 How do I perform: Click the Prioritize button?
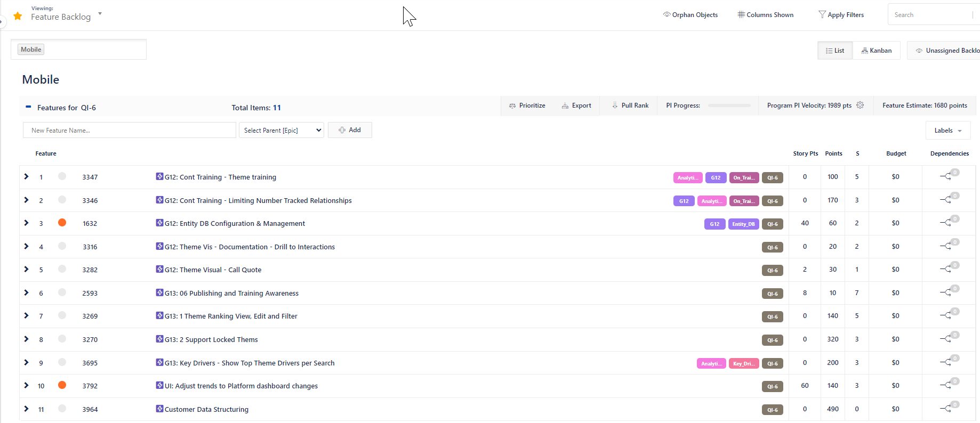point(527,105)
